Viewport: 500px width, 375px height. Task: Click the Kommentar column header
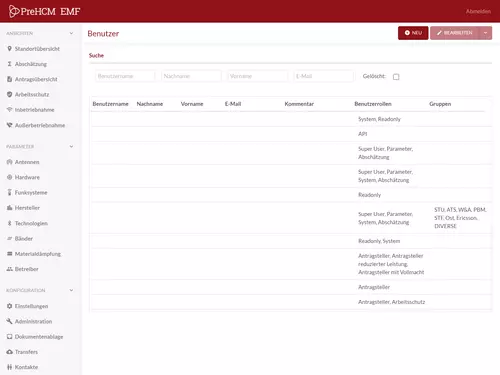(x=299, y=104)
